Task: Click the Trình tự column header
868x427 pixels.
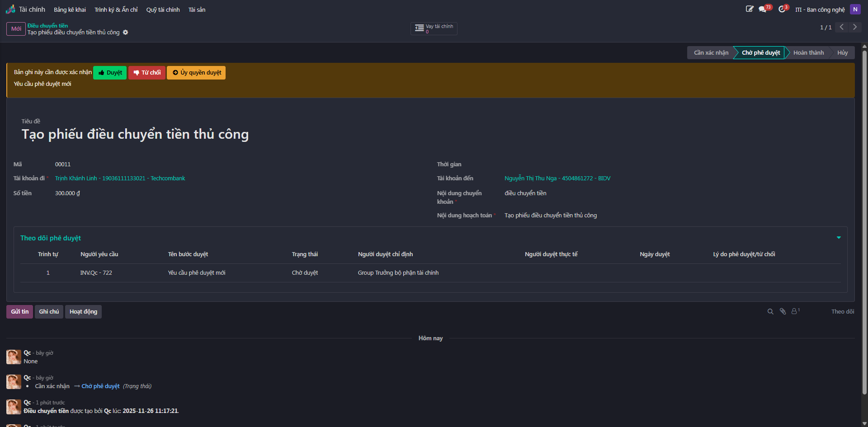Action: pyautogui.click(x=48, y=254)
